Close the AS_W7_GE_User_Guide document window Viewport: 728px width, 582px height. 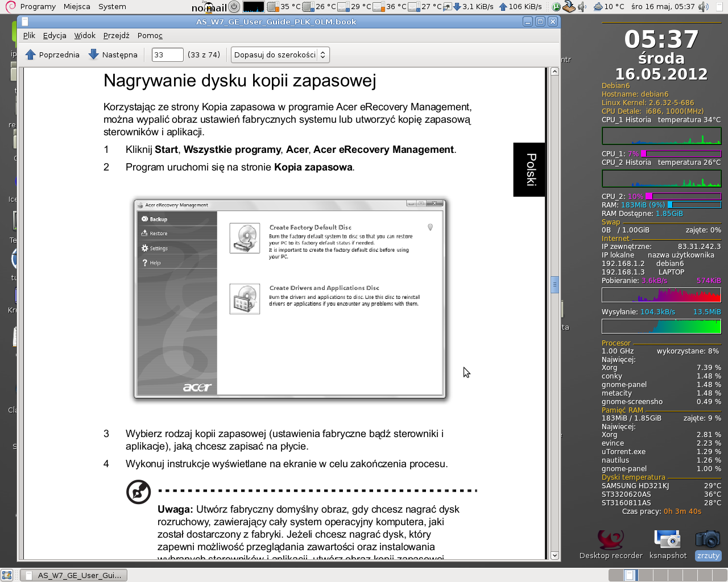tap(553, 22)
